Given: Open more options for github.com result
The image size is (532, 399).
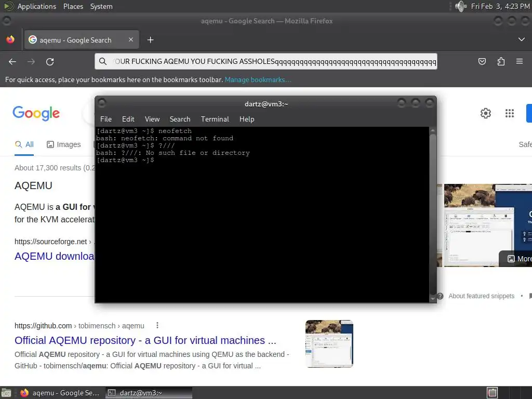Looking at the screenshot, I should (x=157, y=325).
